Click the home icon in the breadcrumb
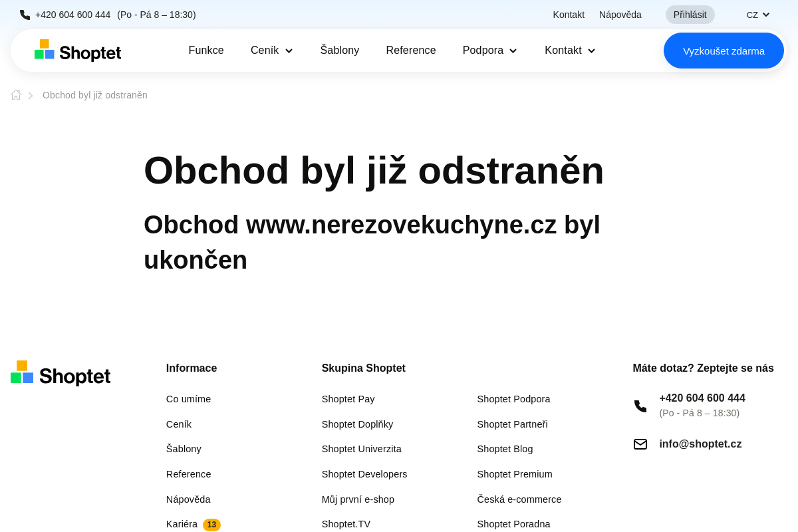Image resolution: width=798 pixels, height=532 pixels. [x=15, y=94]
